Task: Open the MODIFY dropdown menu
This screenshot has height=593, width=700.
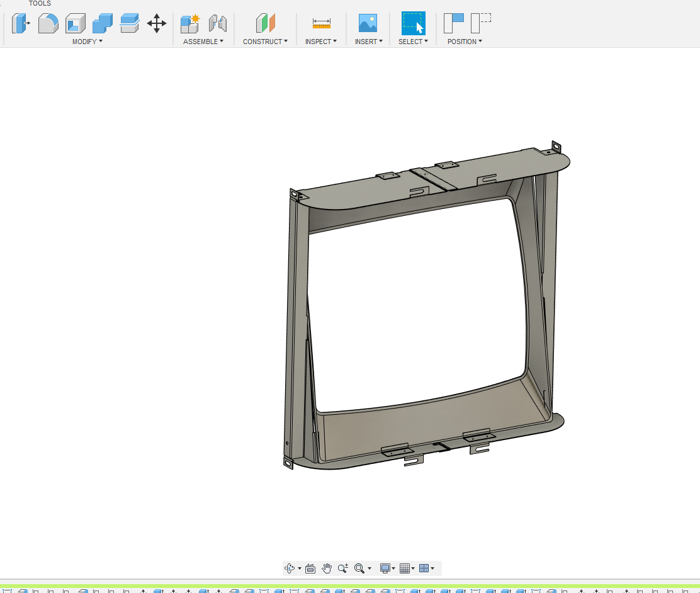Action: tap(87, 42)
